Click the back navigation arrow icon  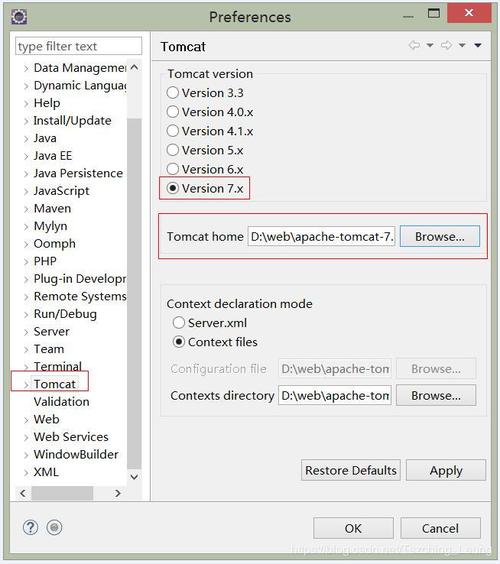[x=414, y=45]
